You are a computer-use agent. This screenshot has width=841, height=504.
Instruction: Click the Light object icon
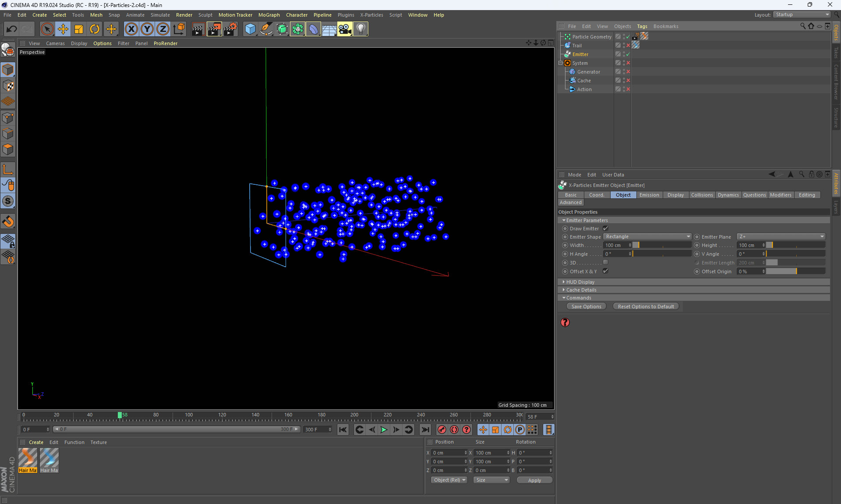click(360, 29)
